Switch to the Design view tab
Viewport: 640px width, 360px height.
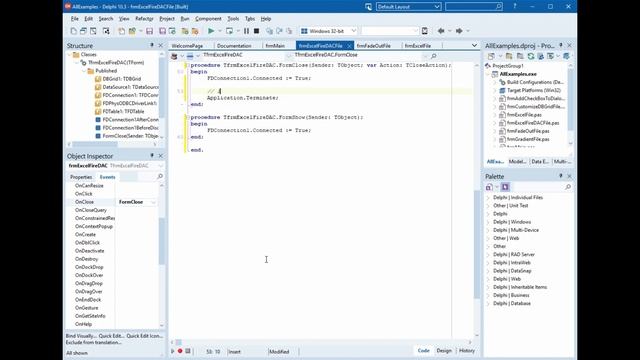(444, 351)
